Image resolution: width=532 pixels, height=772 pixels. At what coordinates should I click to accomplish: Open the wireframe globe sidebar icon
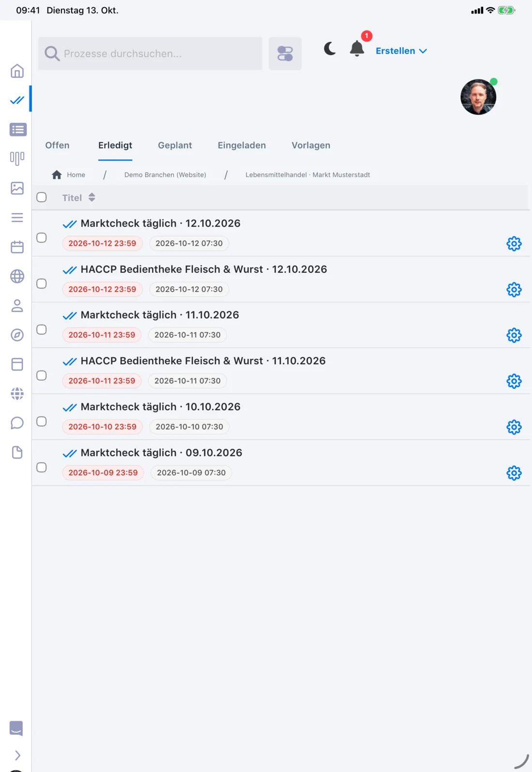pos(17,276)
